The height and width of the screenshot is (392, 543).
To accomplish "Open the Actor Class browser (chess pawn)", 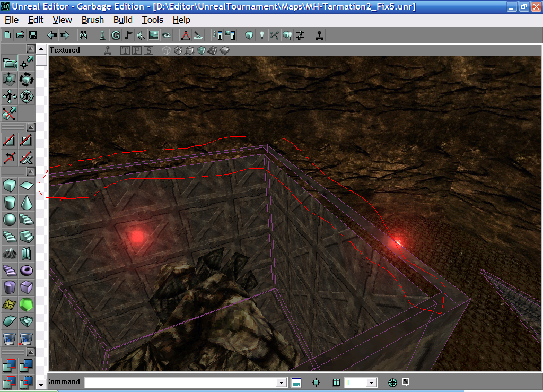I will click(102, 36).
